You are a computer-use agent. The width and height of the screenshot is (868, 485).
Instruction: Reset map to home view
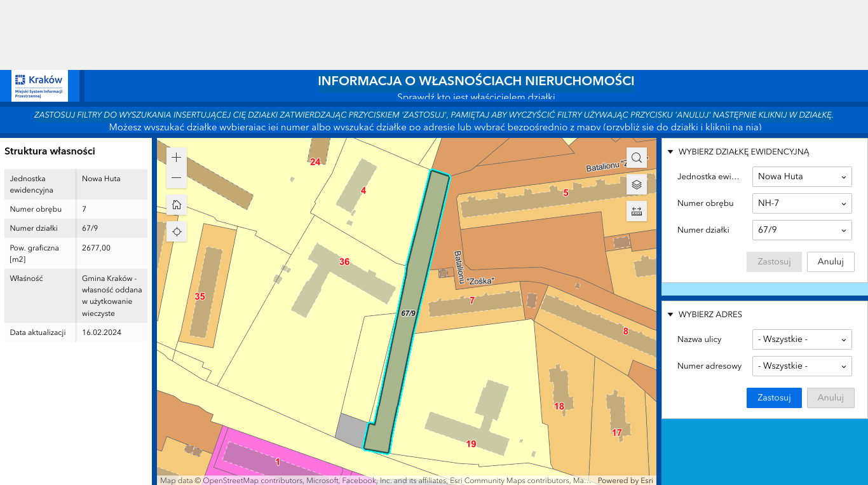point(177,205)
